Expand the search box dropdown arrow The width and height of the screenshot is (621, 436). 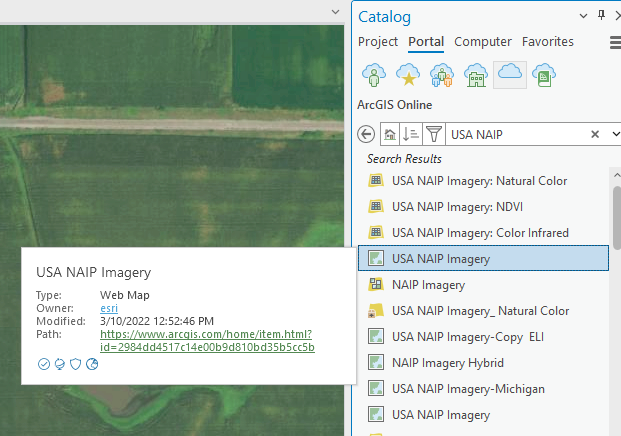click(616, 134)
